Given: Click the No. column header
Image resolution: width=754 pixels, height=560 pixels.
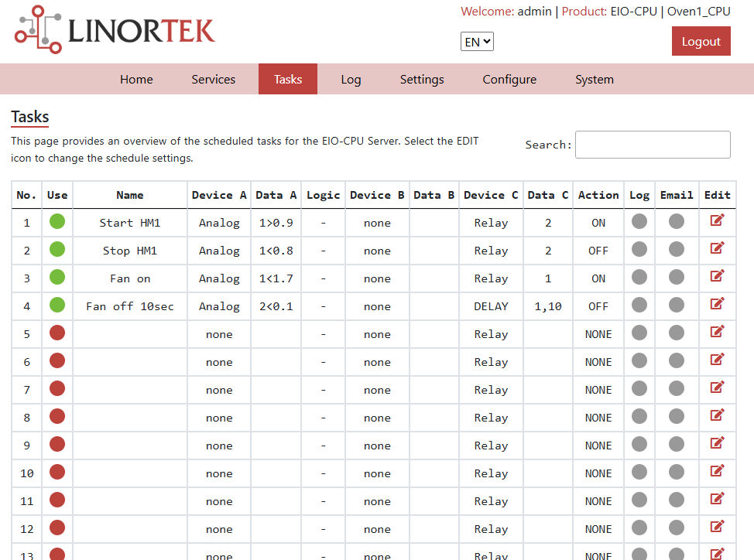Looking at the screenshot, I should 27,195.
